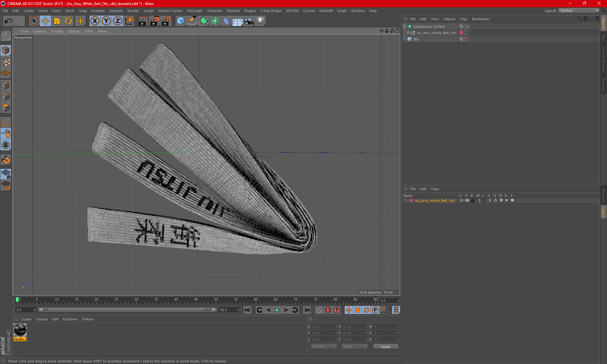The height and width of the screenshot is (364, 607).
Task: Click the Undo arrow icon
Action: (9, 21)
